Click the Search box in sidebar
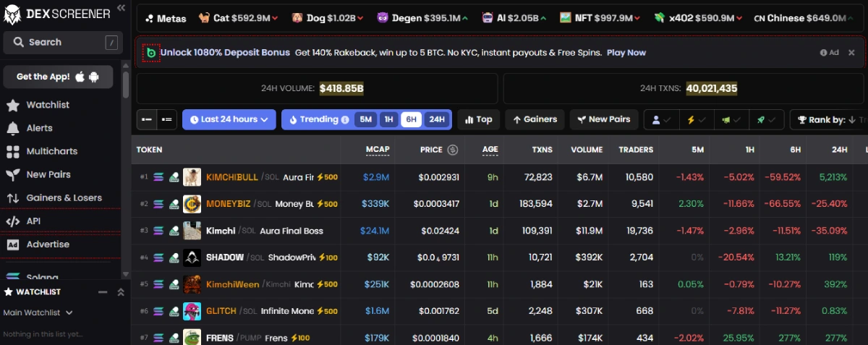The width and height of the screenshot is (868, 345). [x=62, y=42]
